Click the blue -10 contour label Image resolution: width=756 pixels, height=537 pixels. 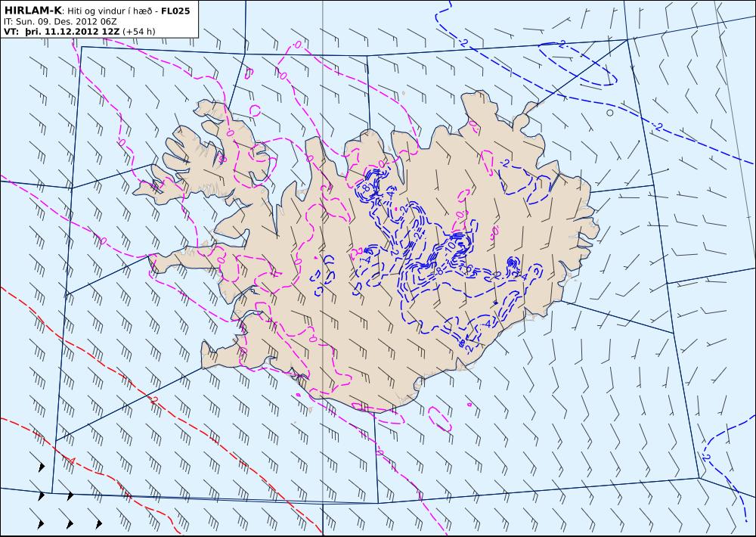coord(449,246)
